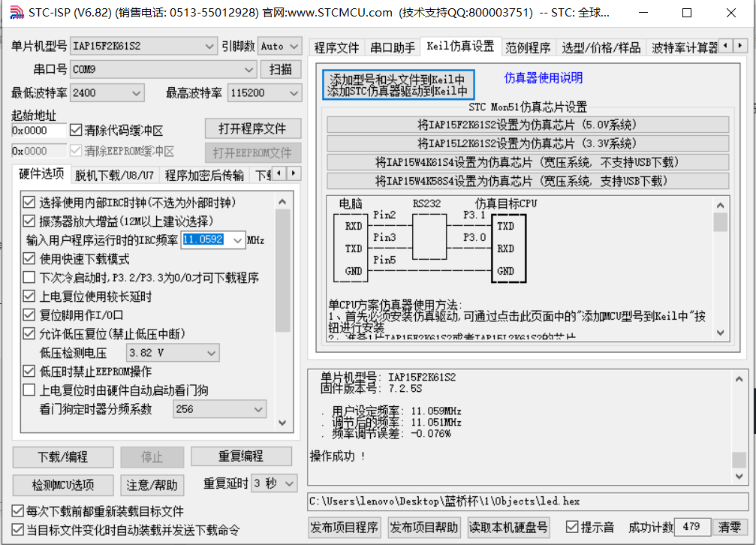Click 发布项目帮助 button
This screenshot has height=545, width=756.
click(x=424, y=527)
